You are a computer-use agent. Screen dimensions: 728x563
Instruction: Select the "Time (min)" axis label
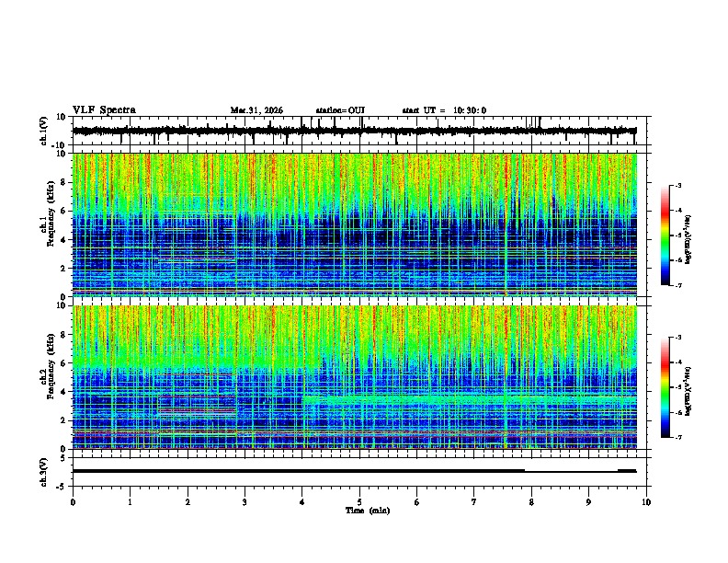[x=368, y=511]
